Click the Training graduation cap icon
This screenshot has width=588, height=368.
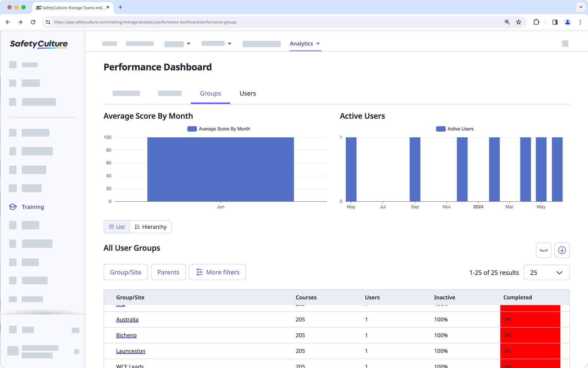13,207
